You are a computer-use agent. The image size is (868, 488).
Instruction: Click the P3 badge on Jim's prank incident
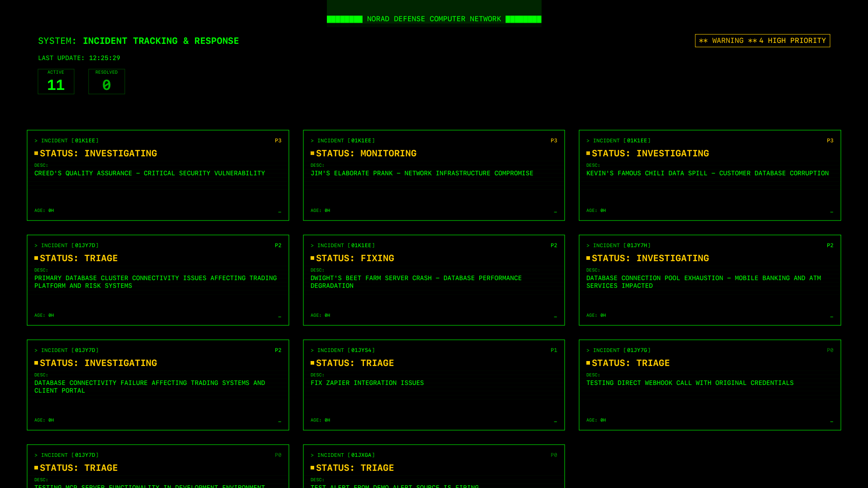pos(554,141)
